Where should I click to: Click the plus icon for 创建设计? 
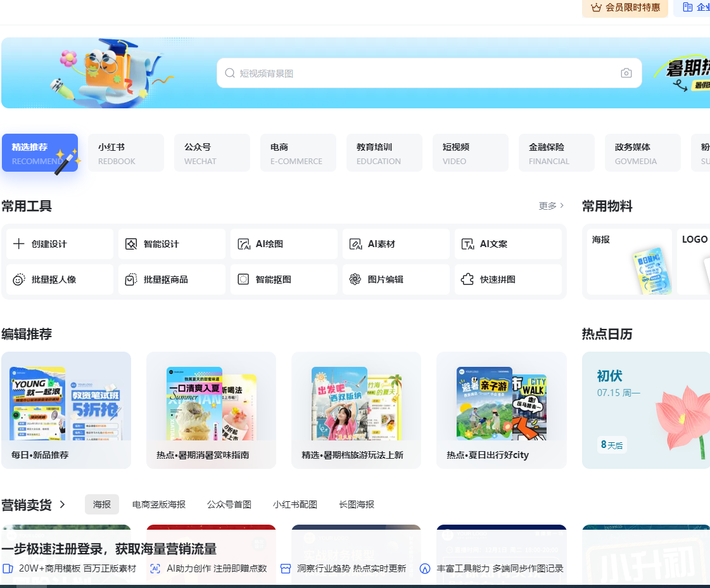pos(18,244)
